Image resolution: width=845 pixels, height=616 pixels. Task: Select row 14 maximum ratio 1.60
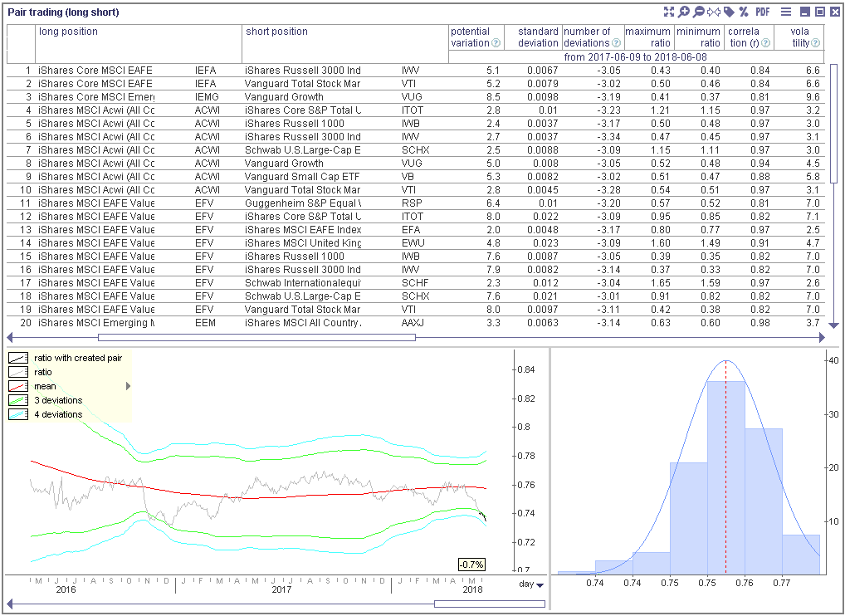pyautogui.click(x=660, y=243)
